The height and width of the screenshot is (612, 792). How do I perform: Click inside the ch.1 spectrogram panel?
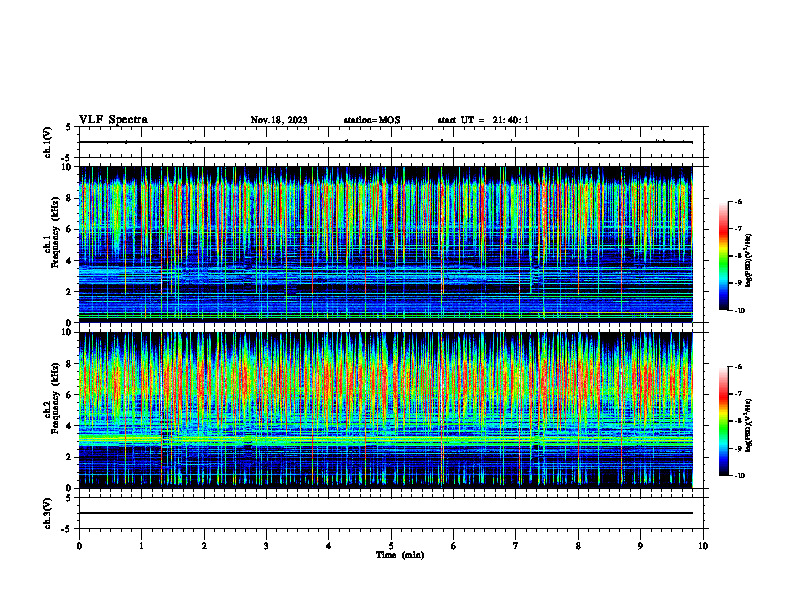coord(386,244)
